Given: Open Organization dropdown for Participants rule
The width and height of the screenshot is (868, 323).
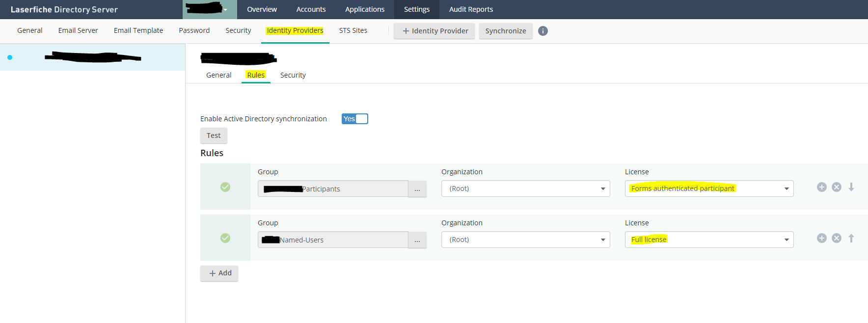Looking at the screenshot, I should coord(525,188).
